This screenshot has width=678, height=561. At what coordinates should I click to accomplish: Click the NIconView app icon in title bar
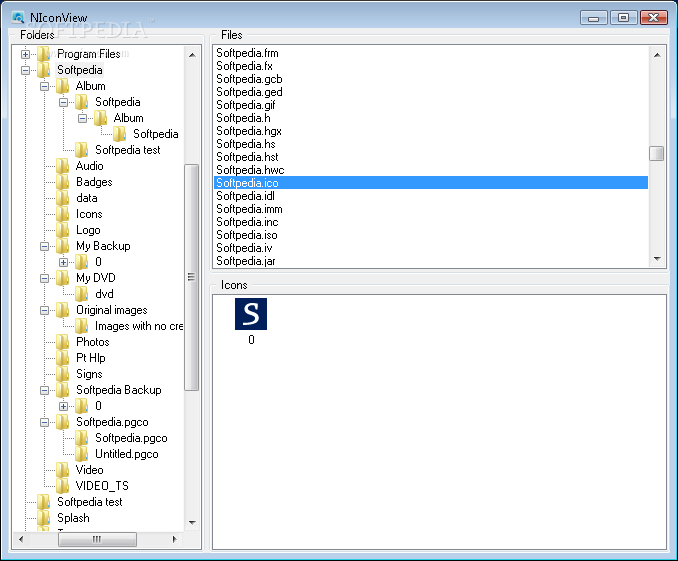pyautogui.click(x=18, y=17)
